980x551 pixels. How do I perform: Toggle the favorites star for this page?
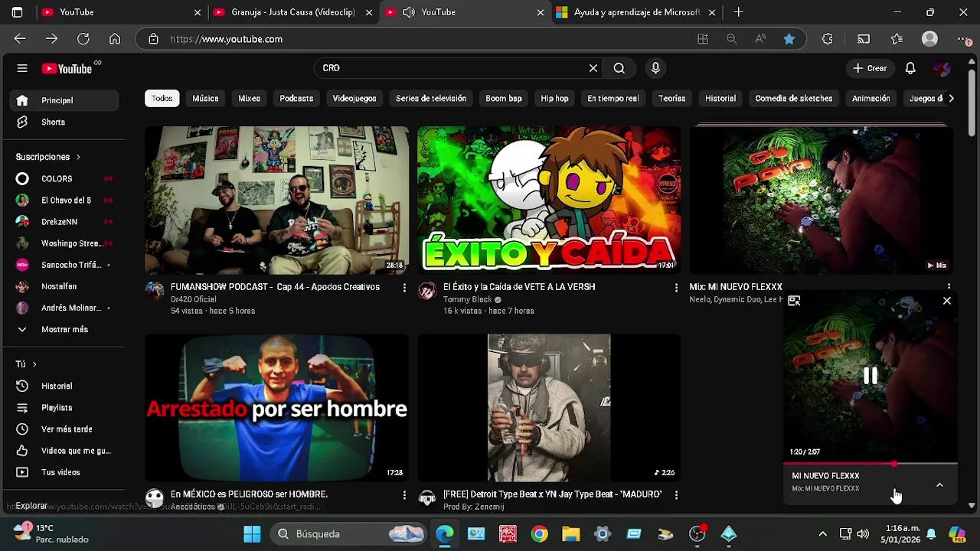click(789, 39)
